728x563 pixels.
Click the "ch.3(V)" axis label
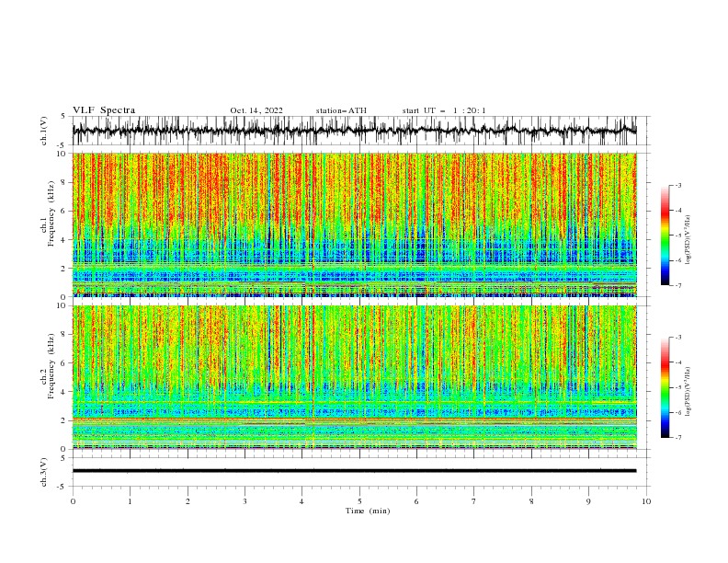click(x=44, y=473)
